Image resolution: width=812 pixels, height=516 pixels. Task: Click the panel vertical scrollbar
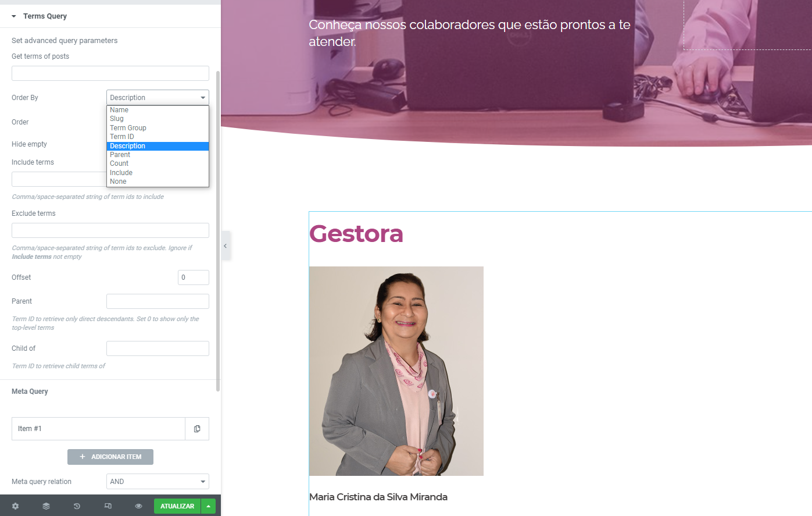(218, 232)
